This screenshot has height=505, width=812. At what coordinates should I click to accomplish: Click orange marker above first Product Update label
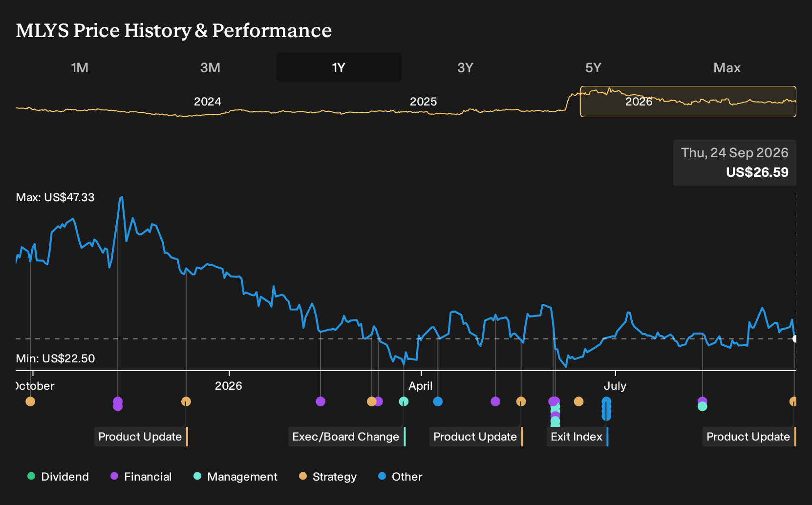[x=186, y=401]
